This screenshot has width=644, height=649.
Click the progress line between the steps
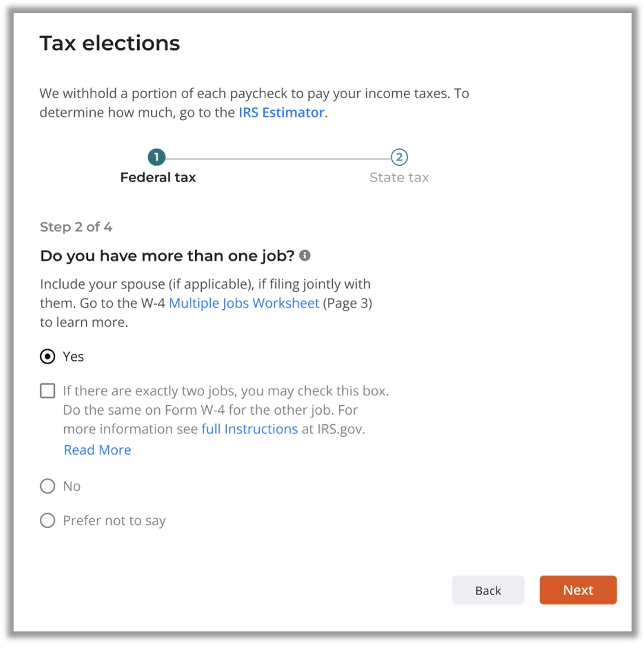click(x=278, y=158)
